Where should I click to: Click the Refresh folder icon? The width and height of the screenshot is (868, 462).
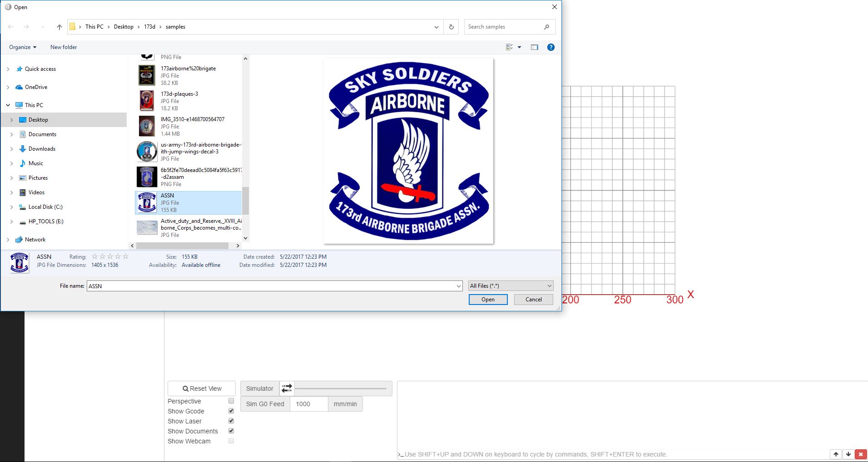451,27
